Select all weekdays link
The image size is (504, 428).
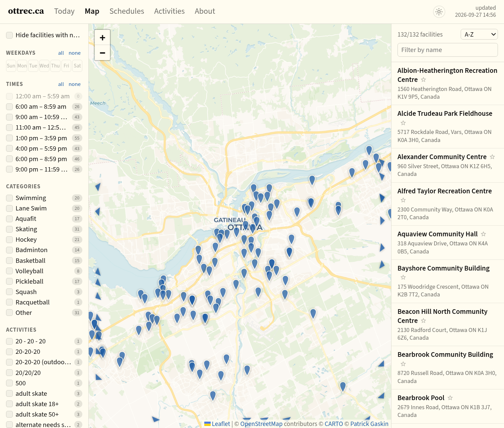point(61,53)
